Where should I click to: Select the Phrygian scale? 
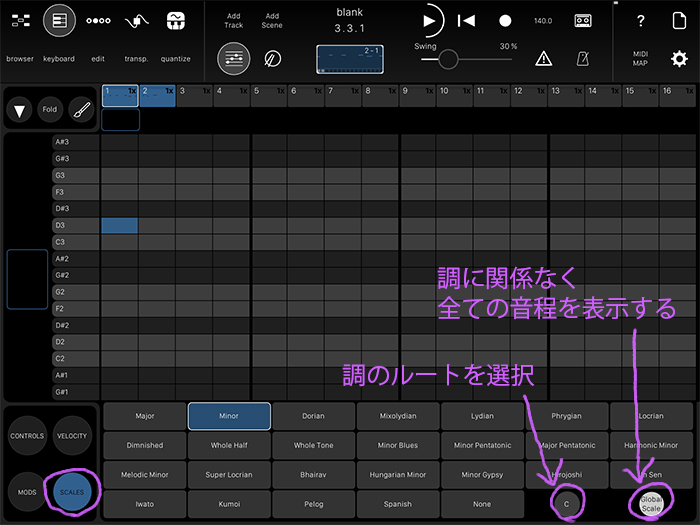[x=567, y=416]
